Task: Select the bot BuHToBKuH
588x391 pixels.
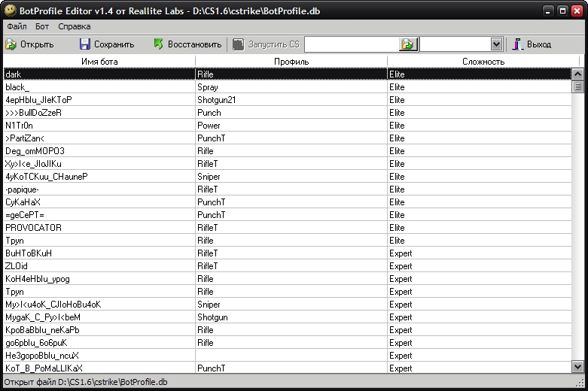Action: 288,253
